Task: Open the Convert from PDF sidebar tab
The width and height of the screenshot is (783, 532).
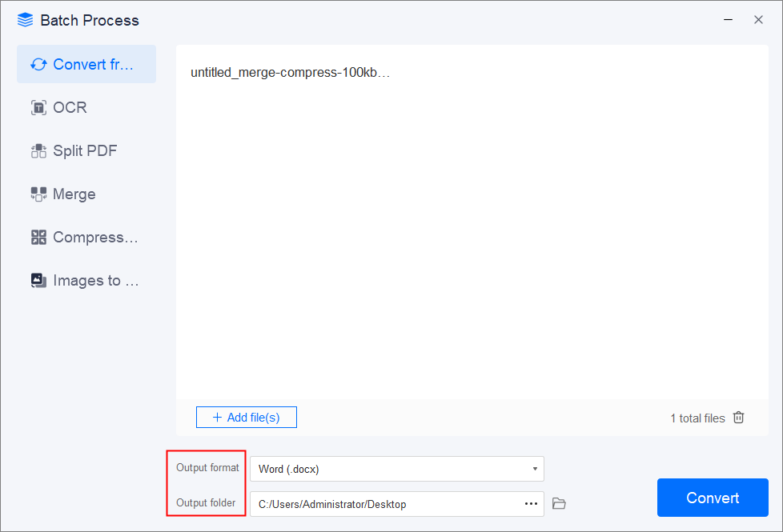Action: click(86, 64)
